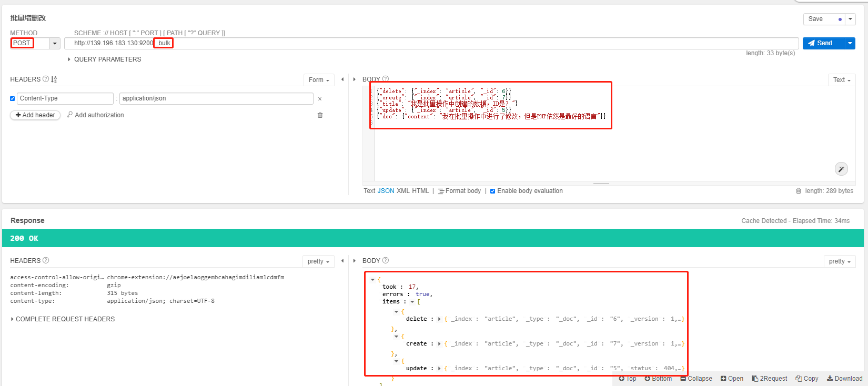868x386 pixels.
Task: Click the magic wand icon in request body
Action: [x=841, y=169]
